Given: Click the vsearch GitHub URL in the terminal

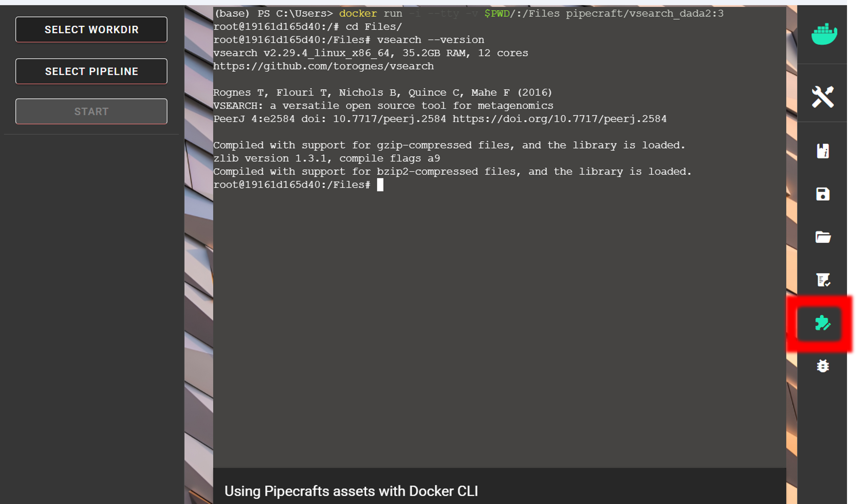Looking at the screenshot, I should coord(323,66).
